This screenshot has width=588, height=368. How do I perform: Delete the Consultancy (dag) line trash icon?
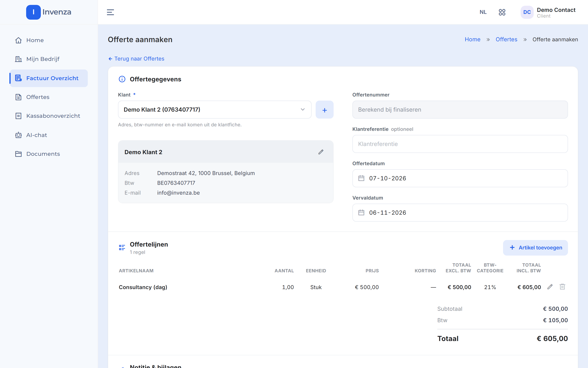coord(562,287)
